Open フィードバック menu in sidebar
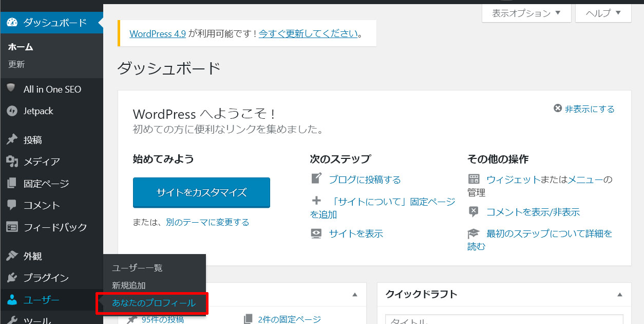 51,227
